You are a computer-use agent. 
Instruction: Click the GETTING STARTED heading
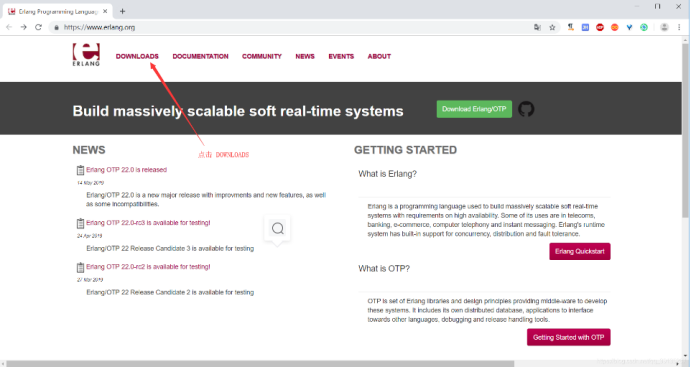(405, 150)
